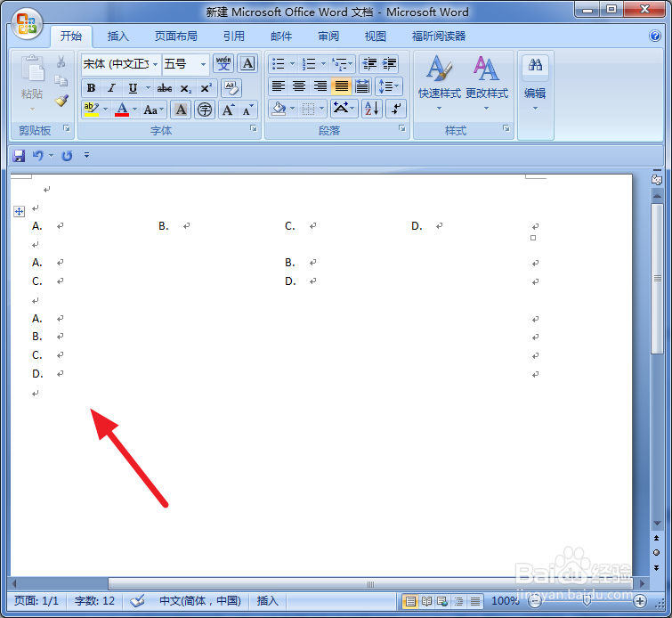
Task: Click the Phonetic Guide wén icon
Action: tap(223, 64)
